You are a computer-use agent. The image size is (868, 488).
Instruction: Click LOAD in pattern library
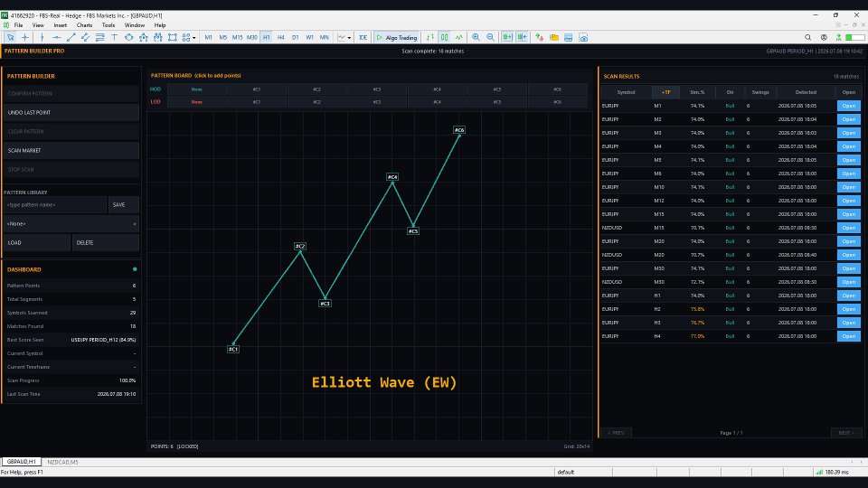tap(37, 243)
